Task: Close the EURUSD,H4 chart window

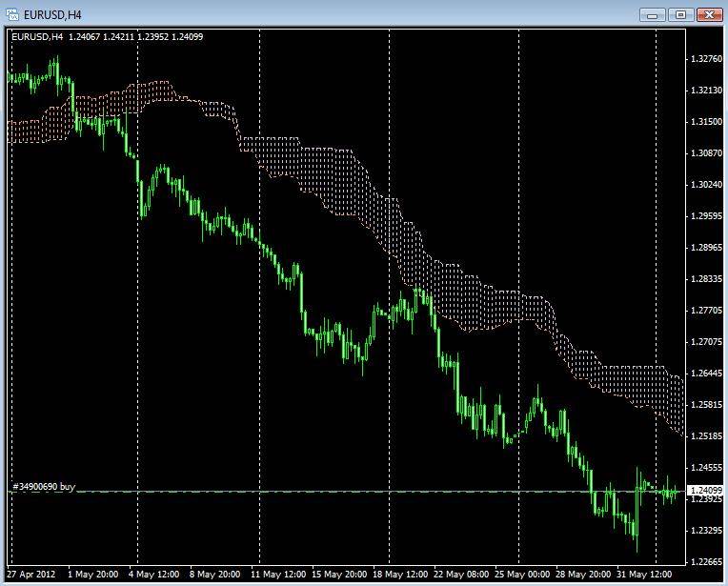Action: [x=708, y=14]
